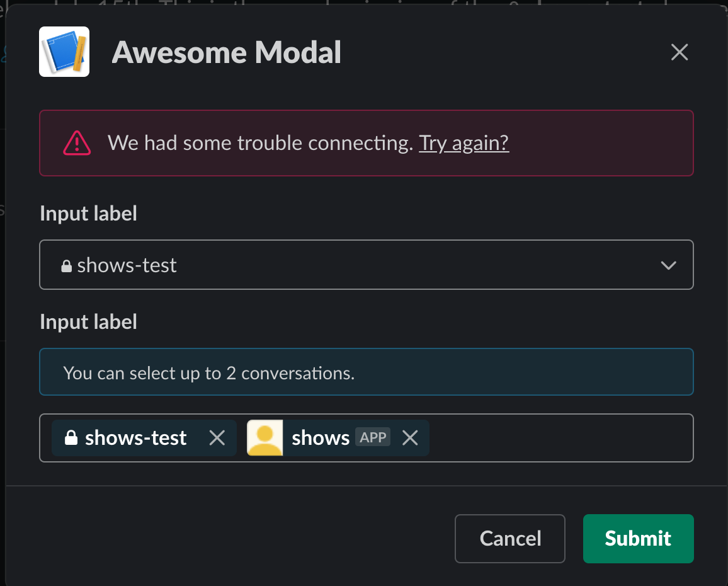Click the Try again? link
728x586 pixels.
click(464, 143)
